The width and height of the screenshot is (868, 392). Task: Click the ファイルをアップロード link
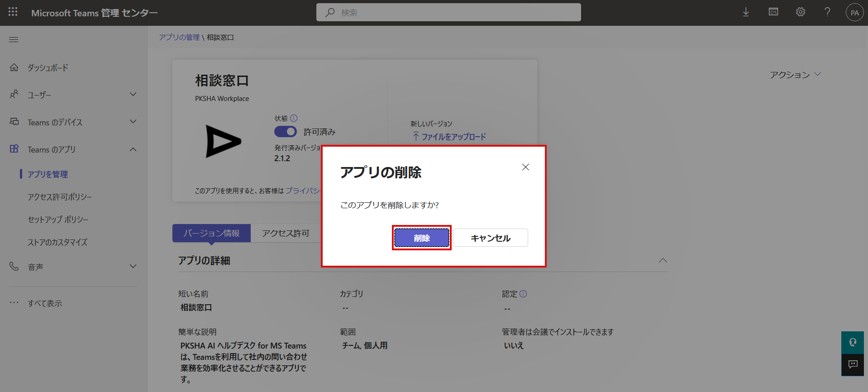point(449,136)
